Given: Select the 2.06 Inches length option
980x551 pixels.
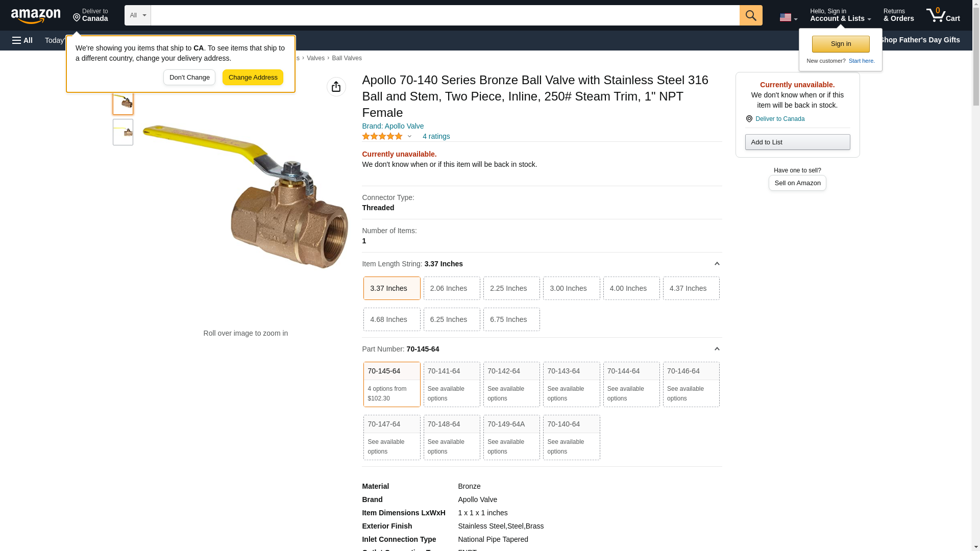Looking at the screenshot, I should pos(451,288).
